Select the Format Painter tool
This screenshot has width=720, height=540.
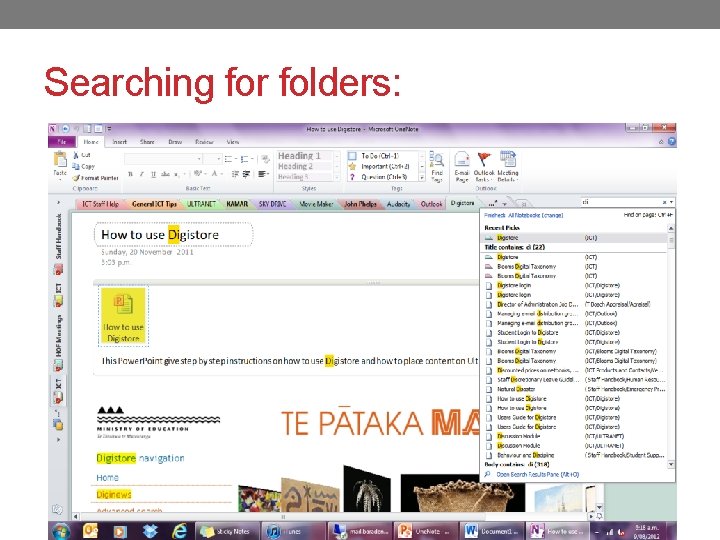(96, 178)
